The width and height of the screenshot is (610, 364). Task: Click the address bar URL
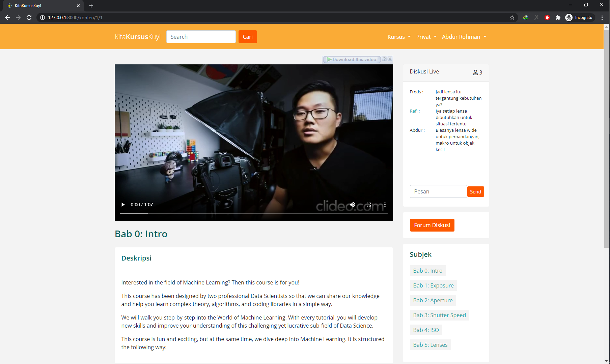tap(75, 18)
